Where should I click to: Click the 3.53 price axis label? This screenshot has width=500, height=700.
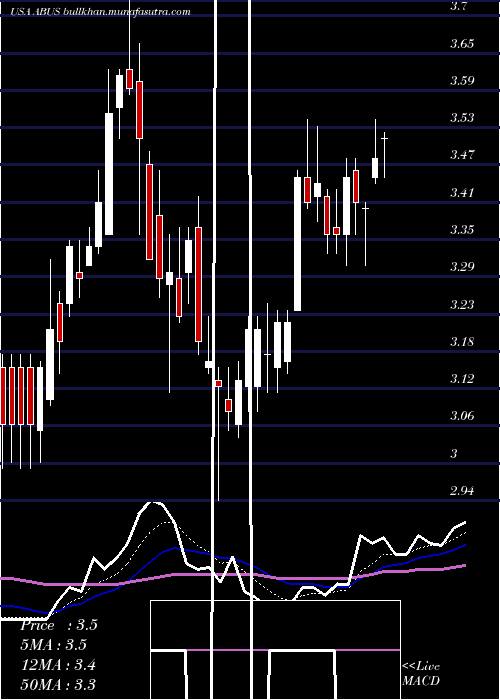462,118
